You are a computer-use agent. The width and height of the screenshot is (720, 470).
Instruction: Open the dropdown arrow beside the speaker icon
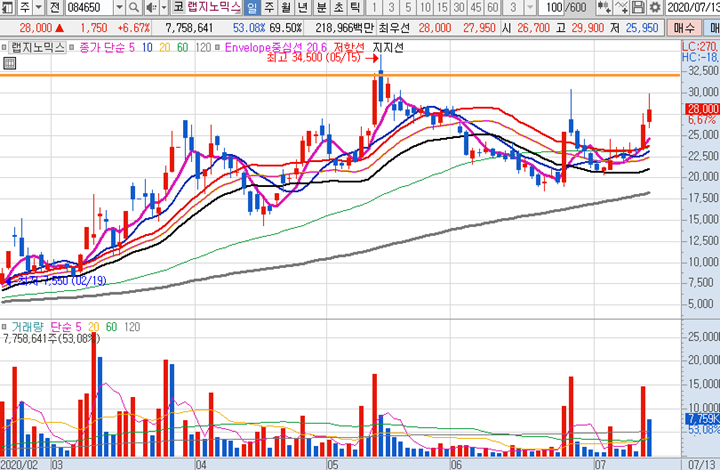click(x=164, y=7)
